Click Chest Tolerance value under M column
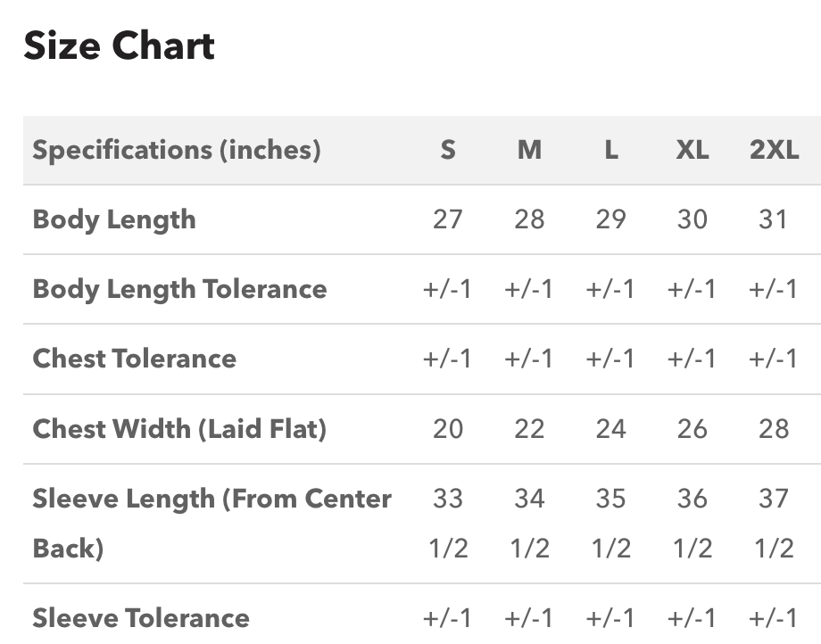The width and height of the screenshot is (821, 644). [529, 359]
